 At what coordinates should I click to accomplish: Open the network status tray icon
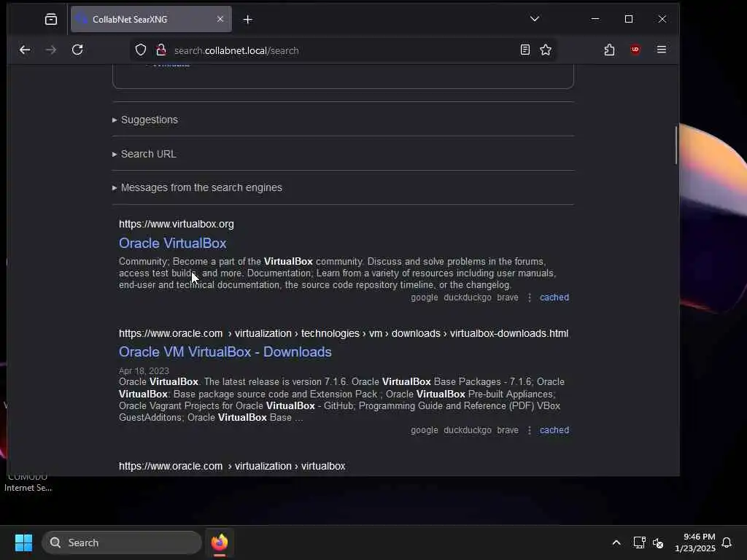[x=639, y=542]
